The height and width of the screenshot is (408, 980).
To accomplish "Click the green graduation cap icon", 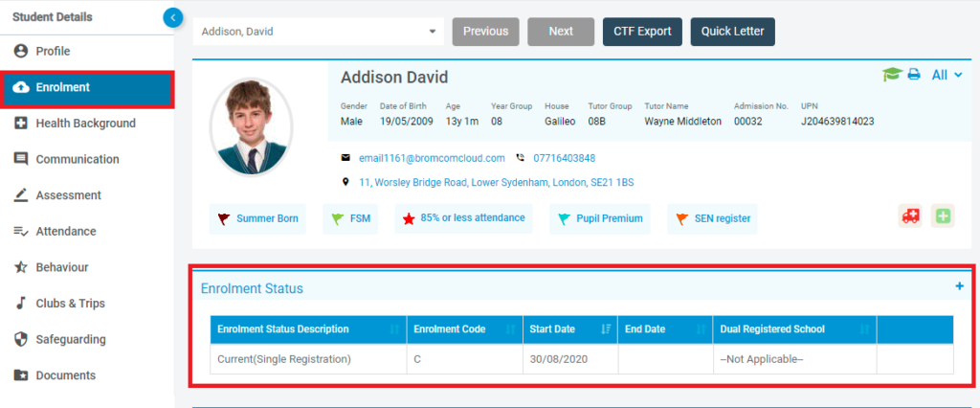I will (892, 75).
